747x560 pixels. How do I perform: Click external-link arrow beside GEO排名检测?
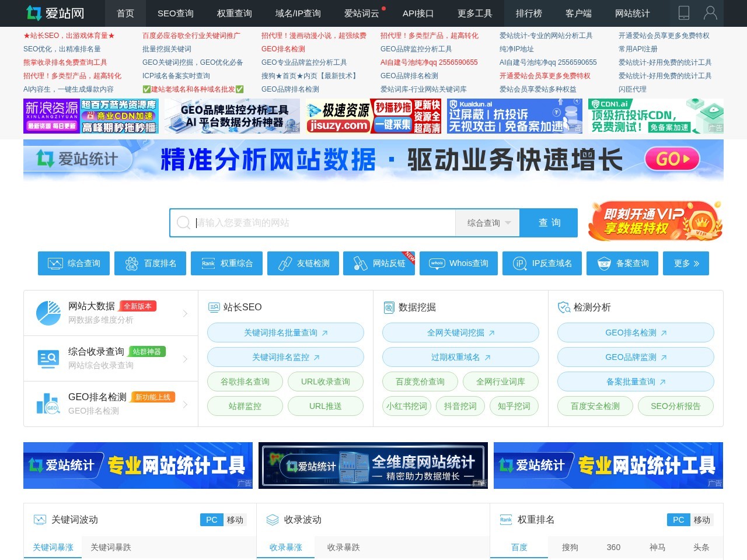[x=664, y=332]
